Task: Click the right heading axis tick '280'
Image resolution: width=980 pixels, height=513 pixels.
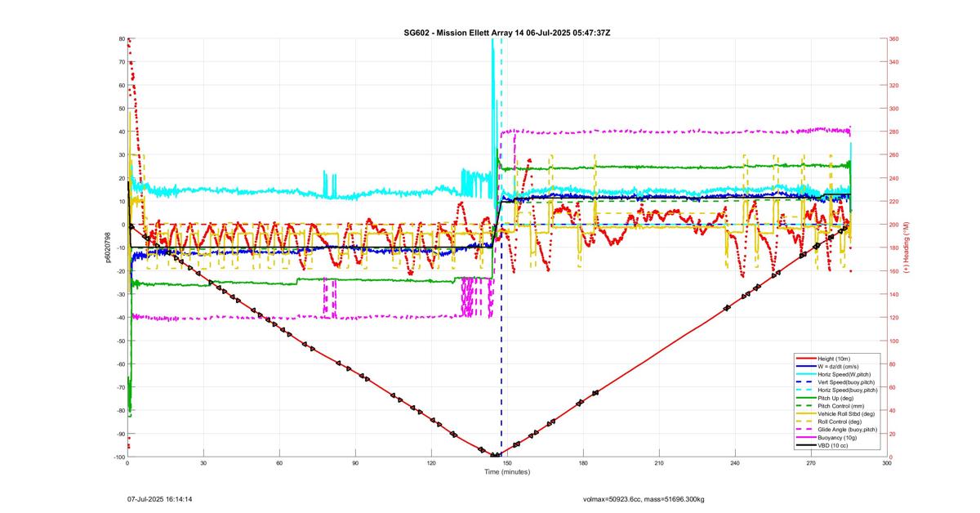Action: [894, 132]
